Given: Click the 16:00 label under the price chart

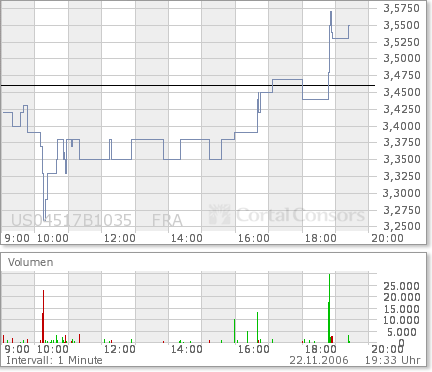Looking at the screenshot, I should tap(254, 238).
